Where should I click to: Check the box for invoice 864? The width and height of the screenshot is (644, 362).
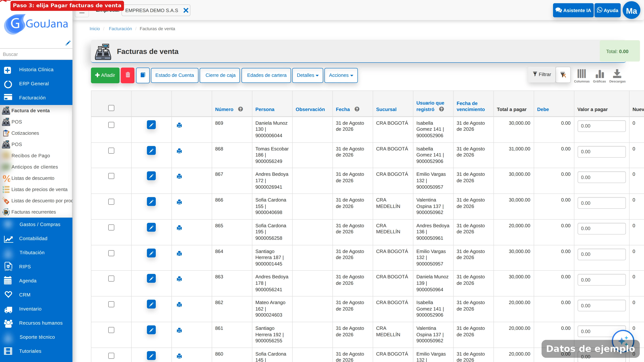(111, 253)
